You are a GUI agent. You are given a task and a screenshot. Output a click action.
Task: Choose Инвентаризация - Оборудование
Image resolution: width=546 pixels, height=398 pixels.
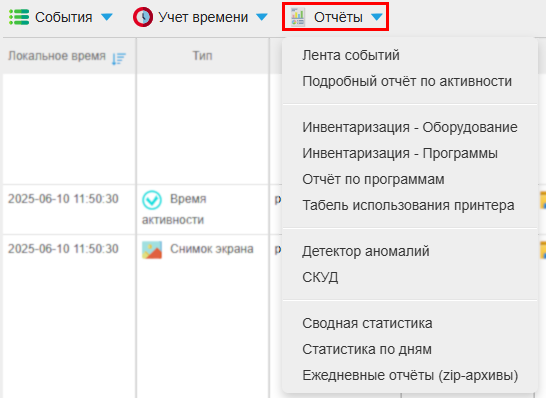(x=410, y=127)
